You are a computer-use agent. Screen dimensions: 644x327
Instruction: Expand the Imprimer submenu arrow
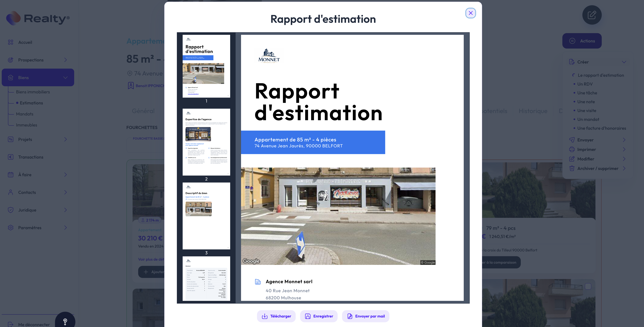(x=624, y=150)
